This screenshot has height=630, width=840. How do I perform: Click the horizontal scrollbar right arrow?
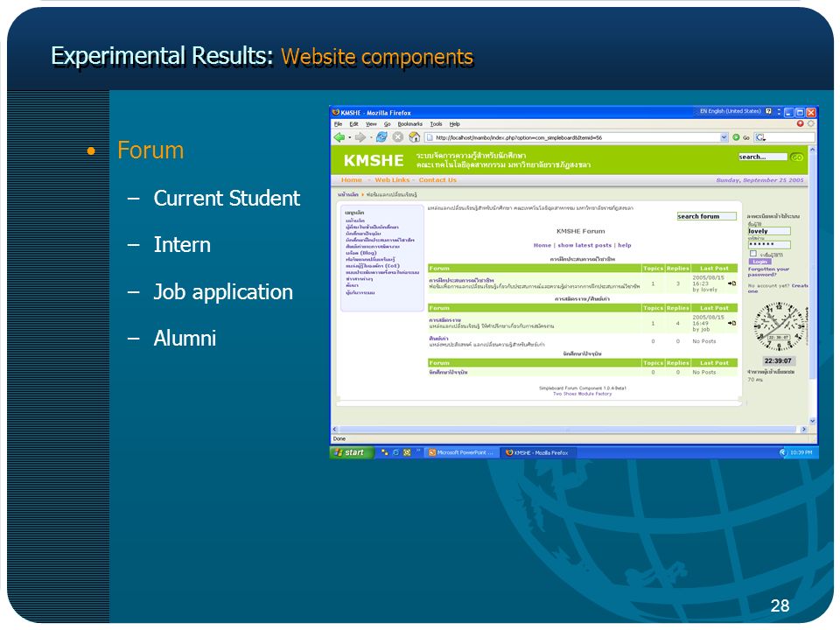pos(803,429)
